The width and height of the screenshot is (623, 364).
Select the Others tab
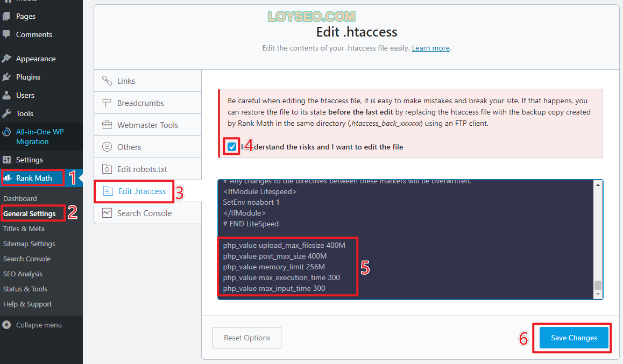(x=148, y=147)
